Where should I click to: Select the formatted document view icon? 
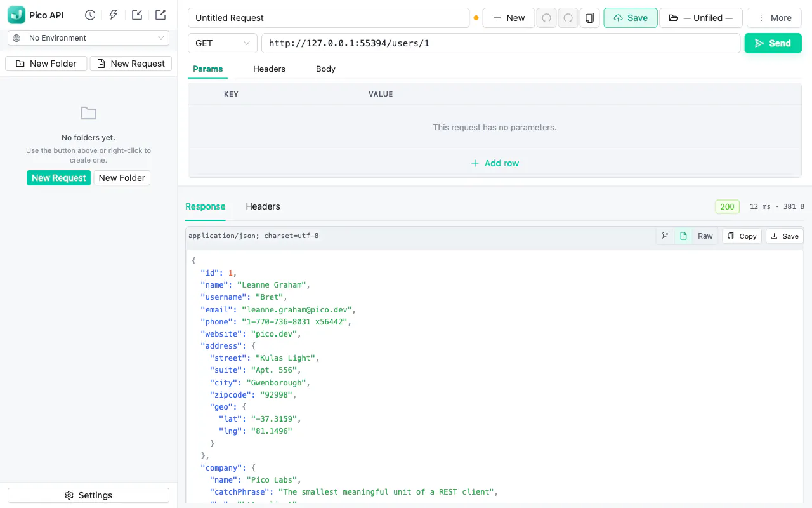click(683, 236)
